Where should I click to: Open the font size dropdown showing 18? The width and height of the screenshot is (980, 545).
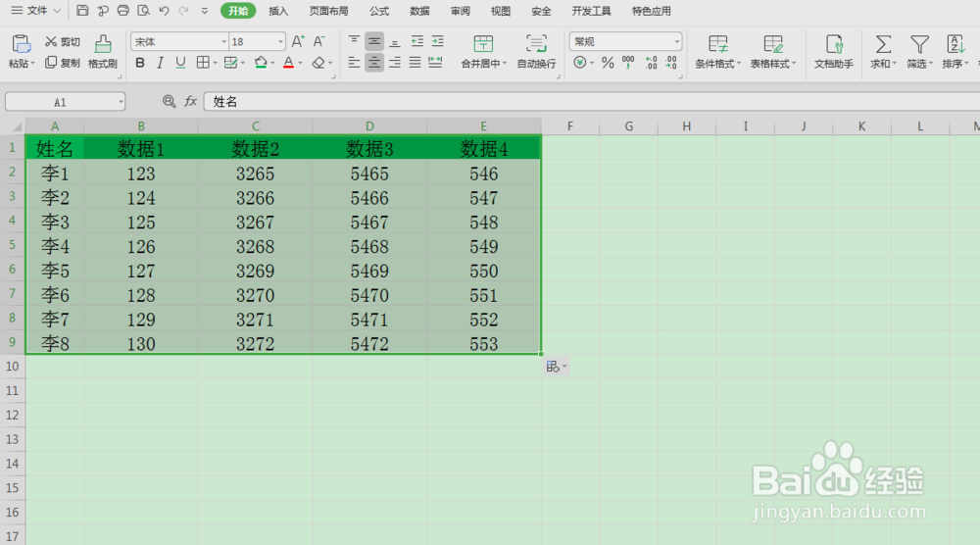point(280,42)
